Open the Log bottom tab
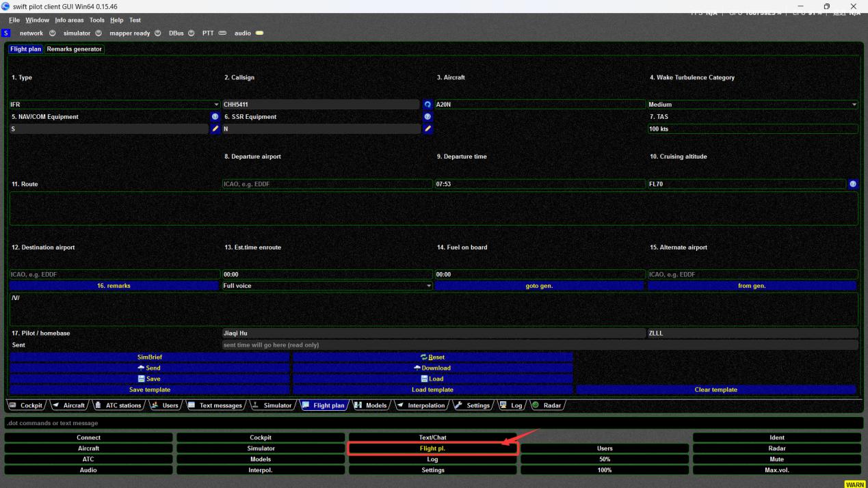The image size is (868, 488). pos(511,405)
